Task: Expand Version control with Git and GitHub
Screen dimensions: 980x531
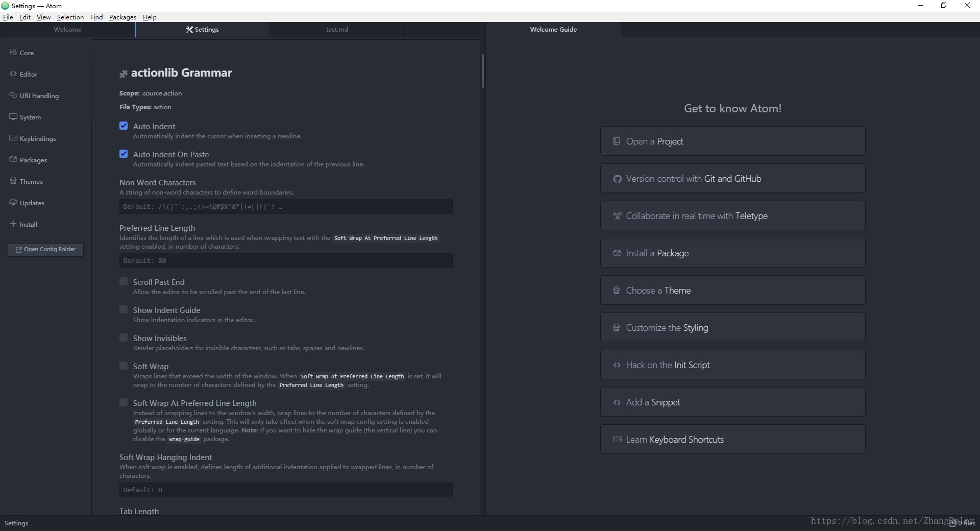Action: pyautogui.click(x=733, y=178)
